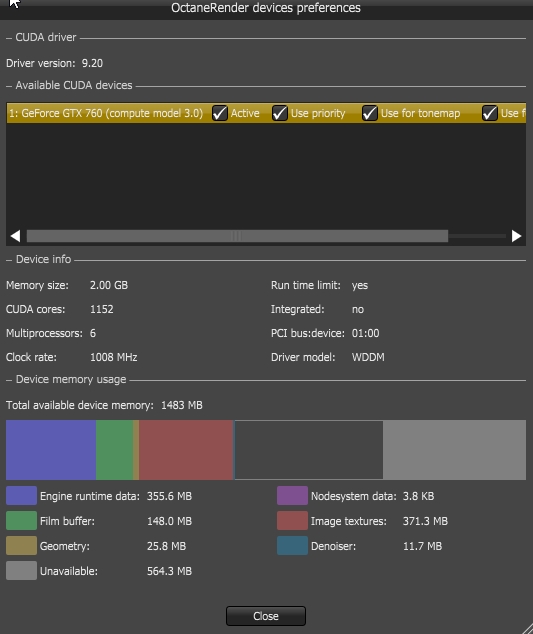Select the GeForce GTX 760 device row
Screen dimensions: 533x634
(x=266, y=113)
